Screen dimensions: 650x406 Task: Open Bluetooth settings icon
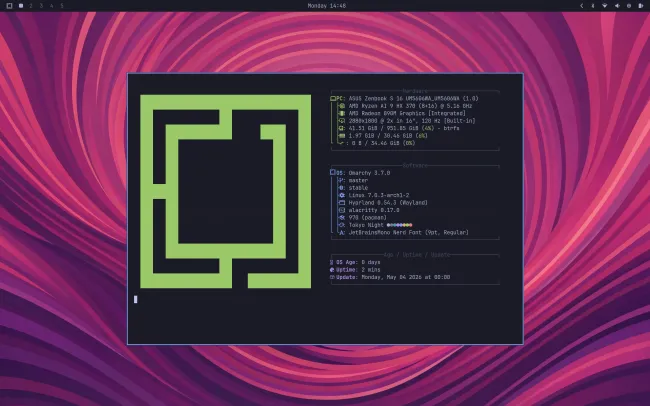pyautogui.click(x=593, y=6)
